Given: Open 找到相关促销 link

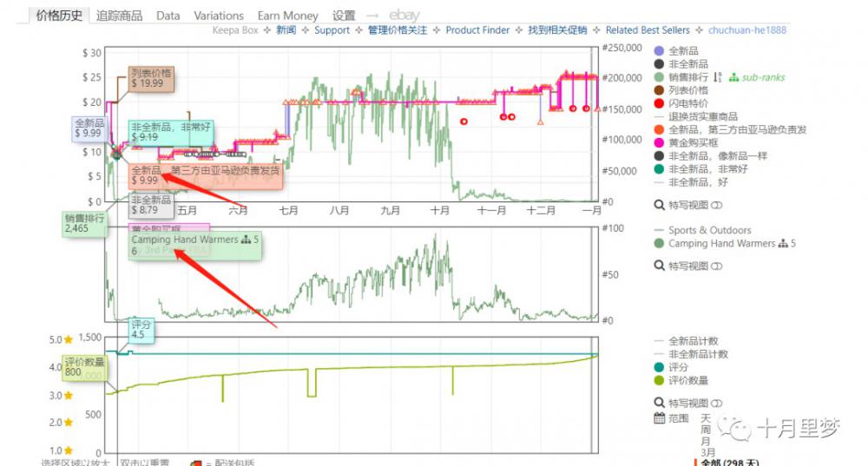Looking at the screenshot, I should pos(557,30).
